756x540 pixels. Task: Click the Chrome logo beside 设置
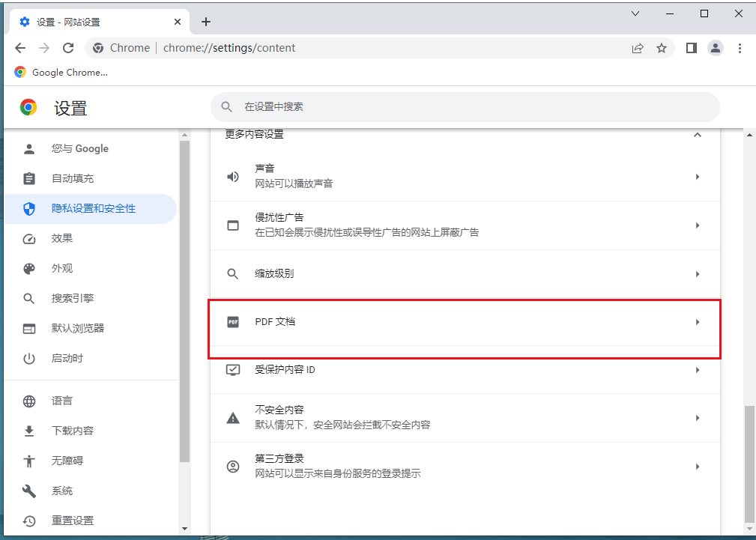pos(28,107)
